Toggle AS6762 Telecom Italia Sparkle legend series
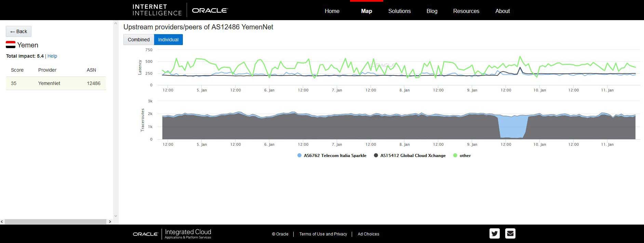The image size is (644, 243). [x=332, y=155]
